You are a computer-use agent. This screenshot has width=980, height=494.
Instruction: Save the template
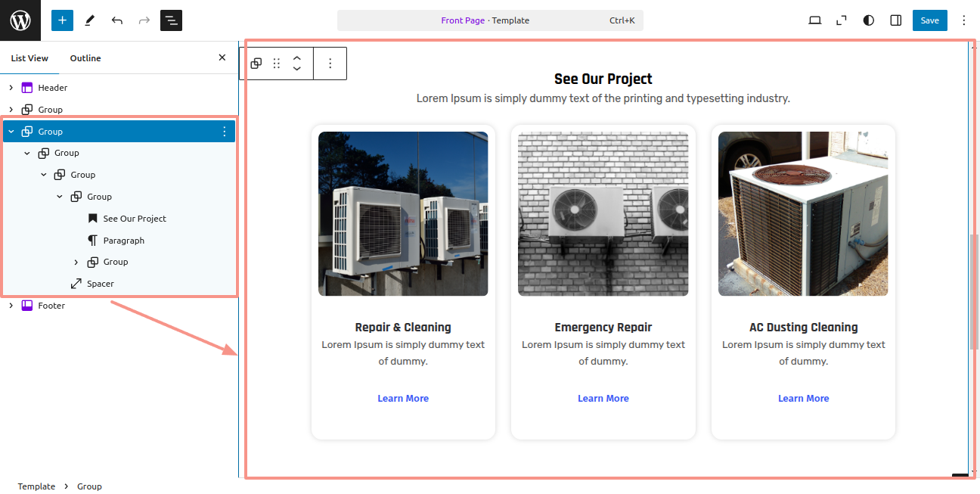coord(930,20)
